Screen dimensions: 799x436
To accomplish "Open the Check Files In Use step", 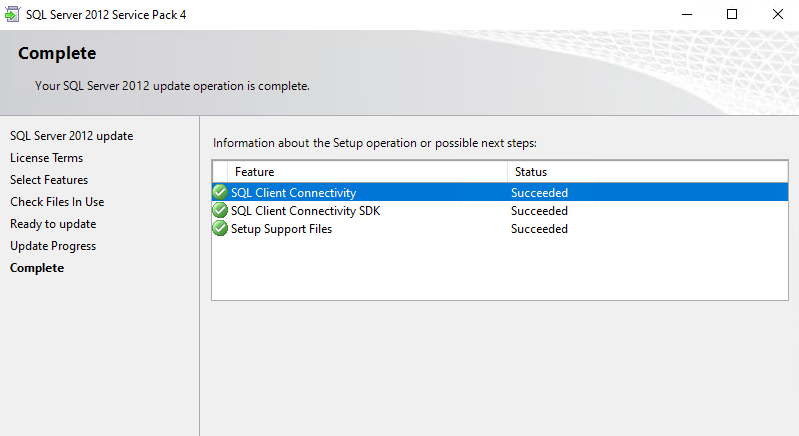I will pyautogui.click(x=57, y=202).
